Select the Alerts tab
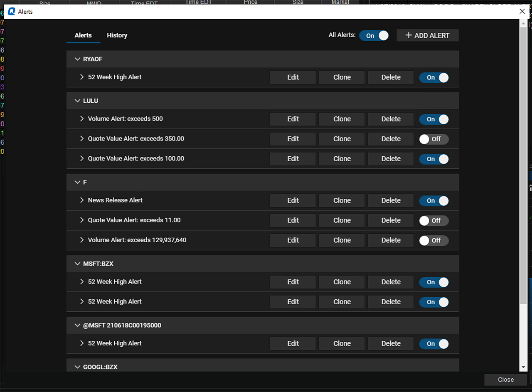The width and height of the screenshot is (532, 392). [x=83, y=35]
